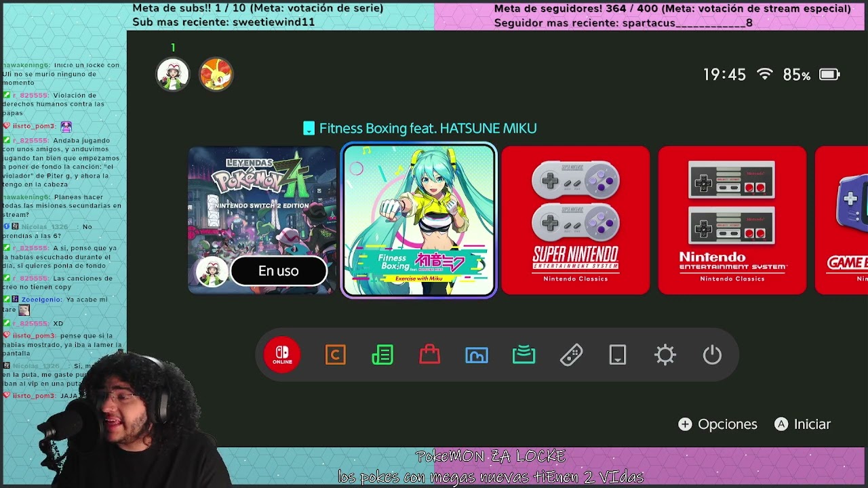Click 'Sub mas reciente: sweetiewind11' text
Viewport: 868px width, 488px height.
click(224, 22)
